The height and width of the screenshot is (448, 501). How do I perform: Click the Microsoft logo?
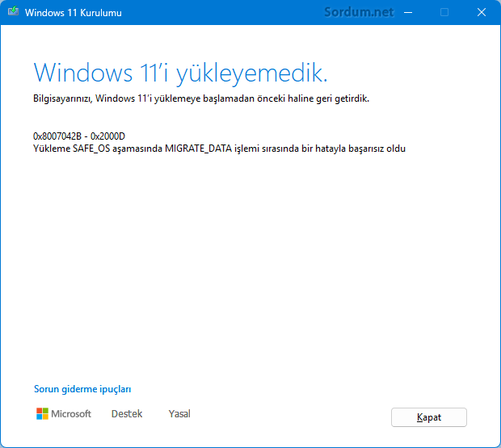coord(64,413)
